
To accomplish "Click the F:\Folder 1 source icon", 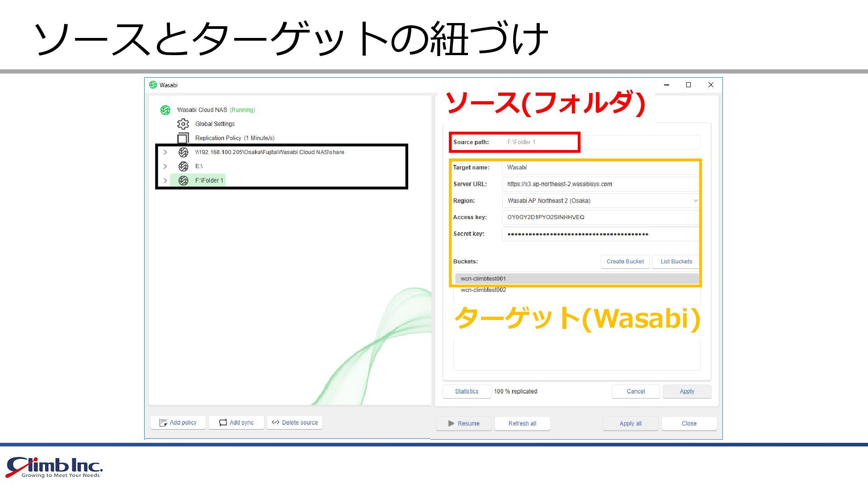I will [x=183, y=180].
